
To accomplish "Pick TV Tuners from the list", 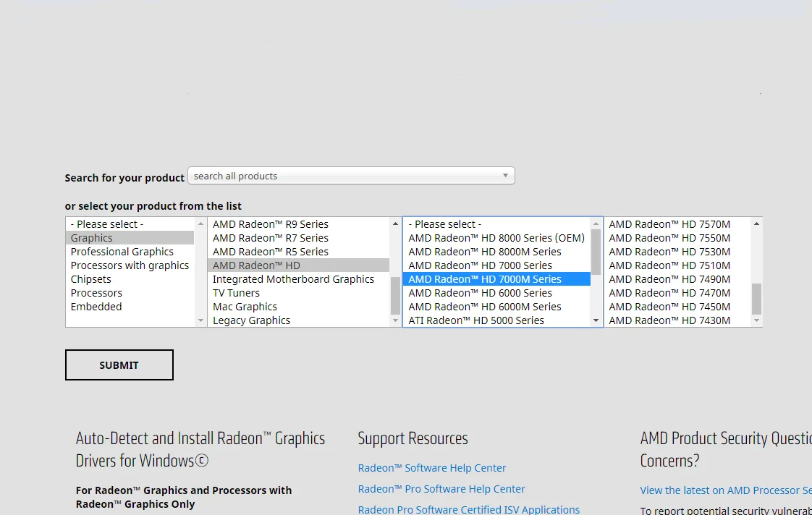I will [300, 292].
